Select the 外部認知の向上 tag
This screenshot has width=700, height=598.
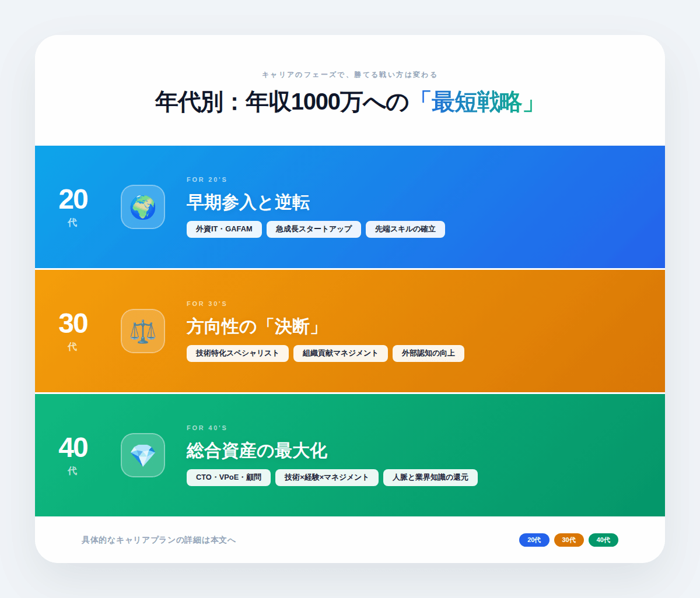[x=428, y=353]
